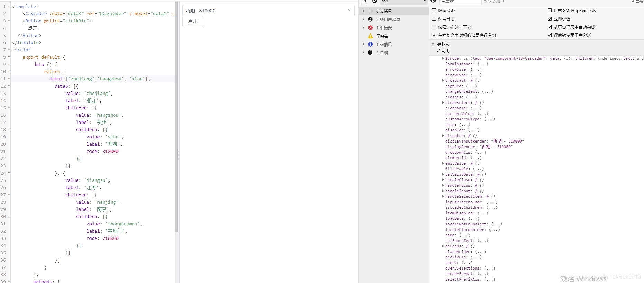Click the live expression eye icon
644x283 pixels.
pyautogui.click(x=433, y=1)
